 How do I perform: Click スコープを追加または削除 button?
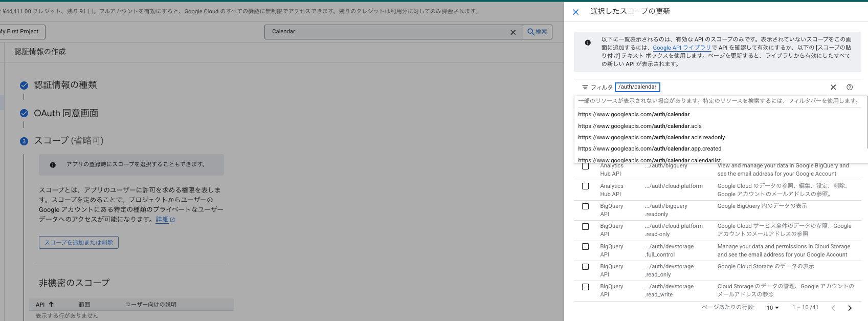(x=79, y=243)
